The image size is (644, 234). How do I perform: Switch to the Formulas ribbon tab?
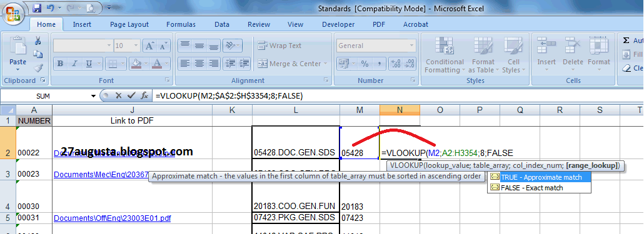coord(181,24)
